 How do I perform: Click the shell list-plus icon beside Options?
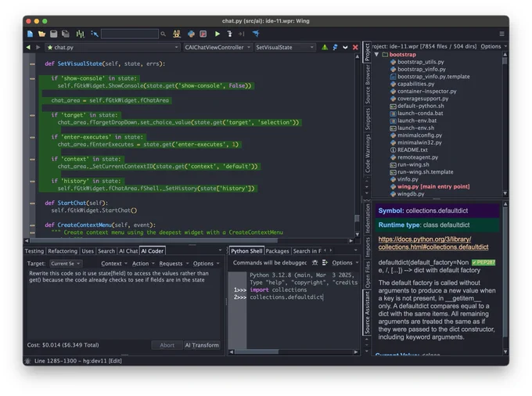point(325,263)
